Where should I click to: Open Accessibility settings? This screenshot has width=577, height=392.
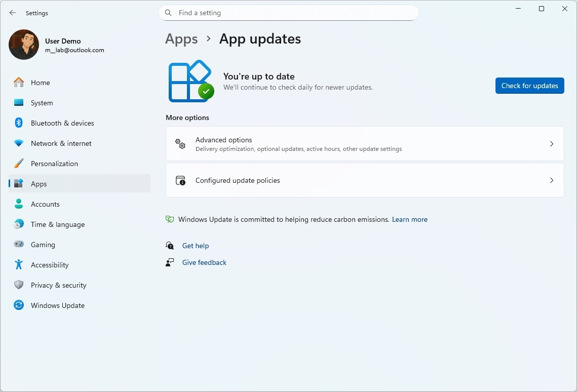(49, 265)
